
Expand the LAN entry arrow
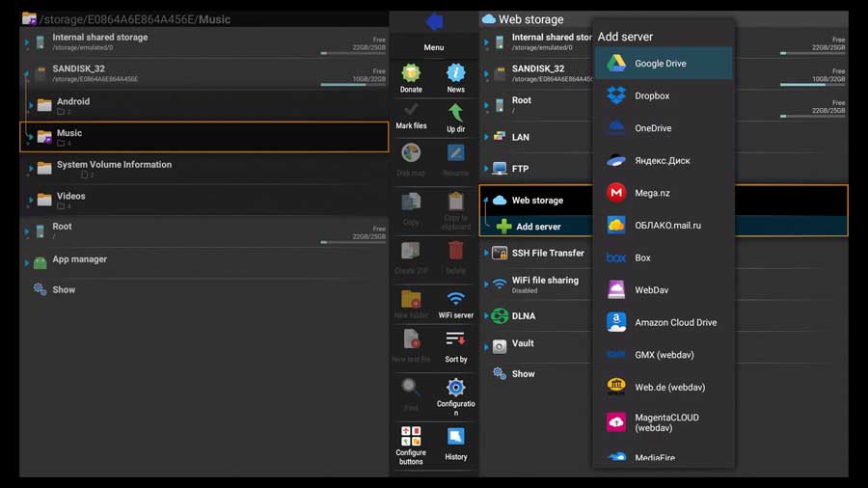tap(486, 137)
